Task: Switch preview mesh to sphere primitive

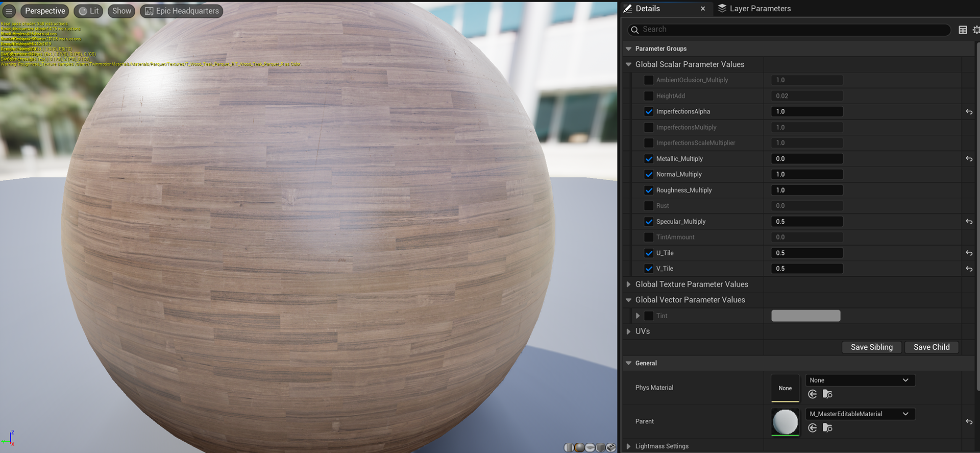Action: [x=580, y=447]
